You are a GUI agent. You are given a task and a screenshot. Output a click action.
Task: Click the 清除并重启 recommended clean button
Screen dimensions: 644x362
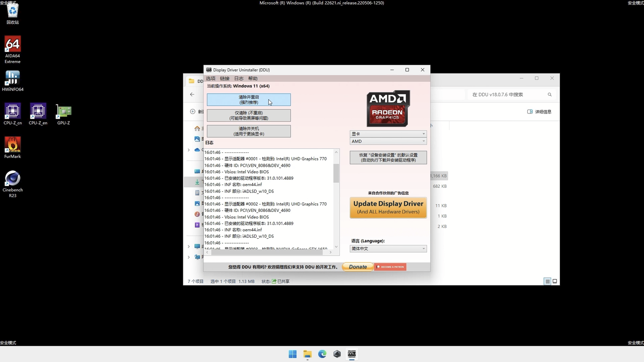249,99
